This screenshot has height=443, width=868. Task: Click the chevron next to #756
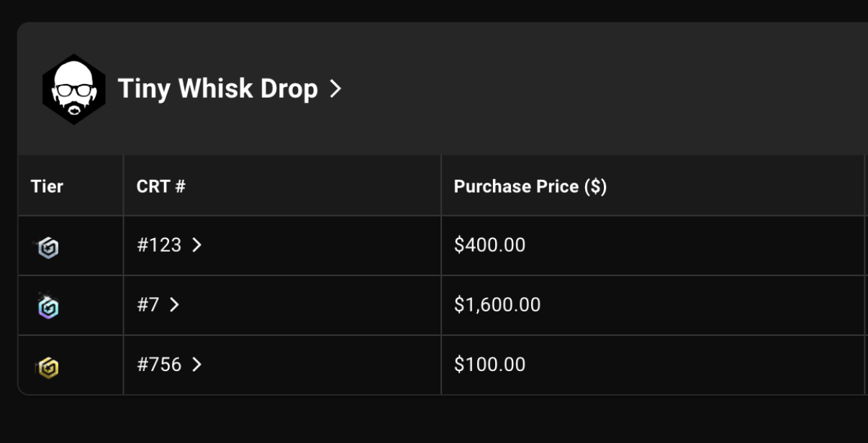[x=196, y=365]
